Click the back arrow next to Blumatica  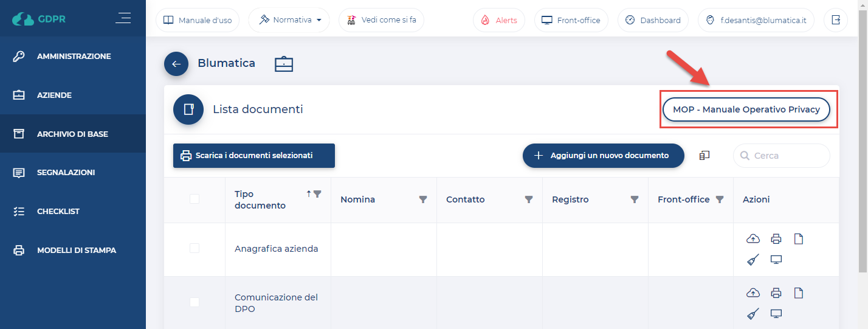coord(176,64)
